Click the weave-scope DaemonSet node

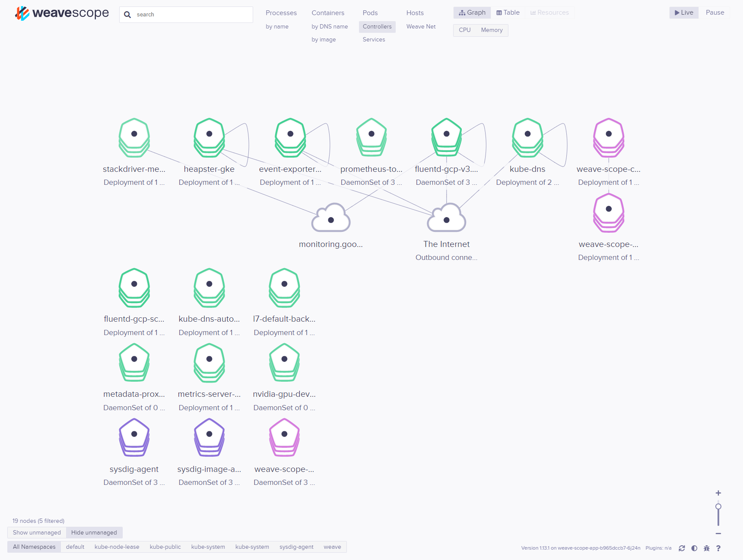point(284,438)
